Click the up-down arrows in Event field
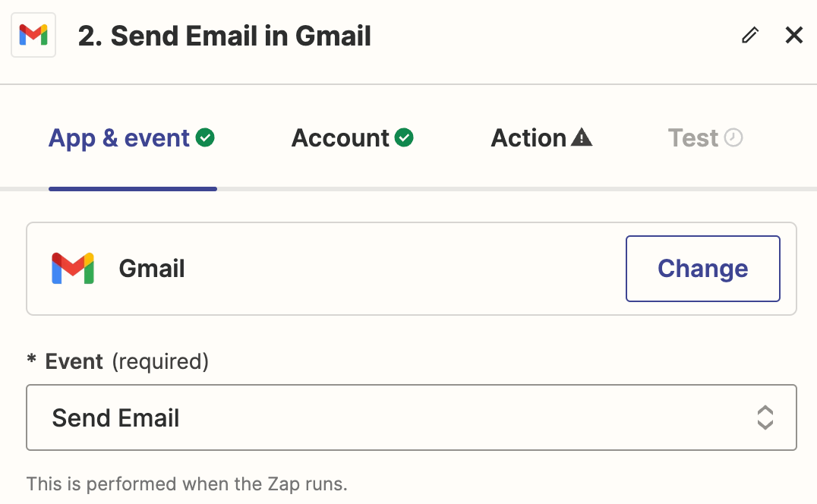 (765, 417)
